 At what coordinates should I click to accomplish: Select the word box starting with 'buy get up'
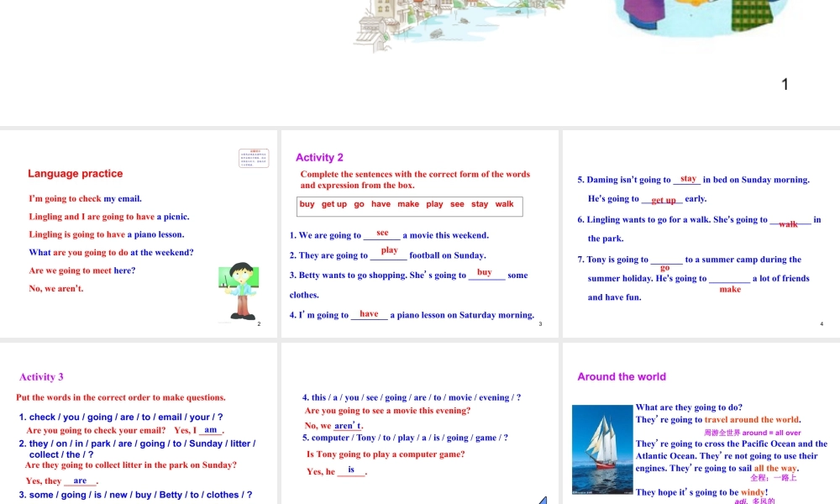(x=410, y=205)
